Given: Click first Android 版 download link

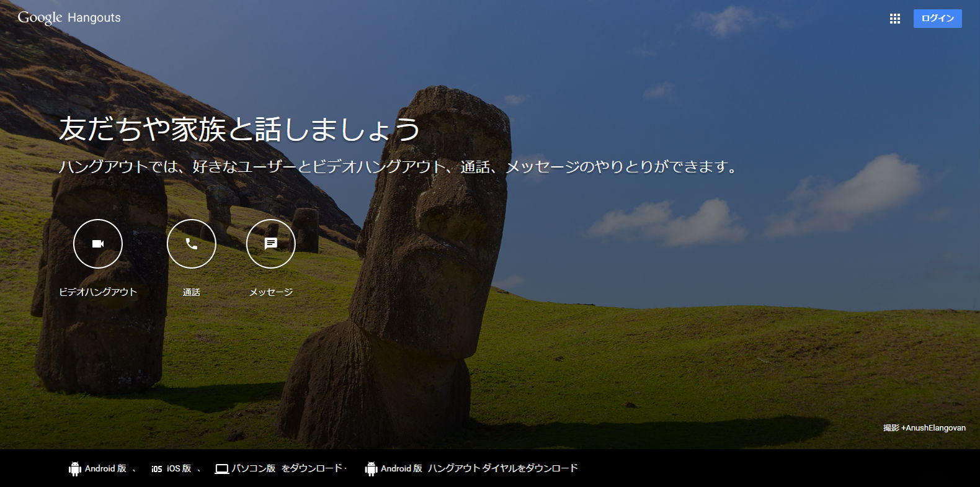Looking at the screenshot, I should (x=105, y=468).
